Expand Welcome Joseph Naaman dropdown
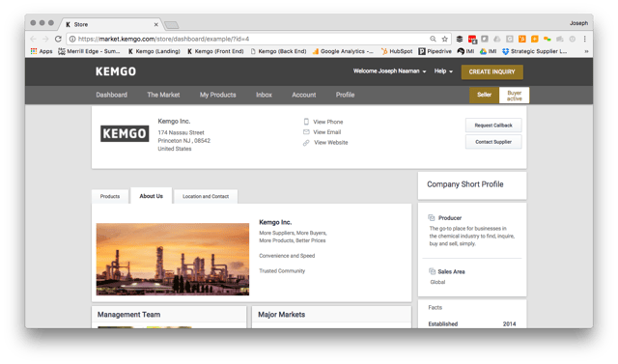 tap(390, 71)
